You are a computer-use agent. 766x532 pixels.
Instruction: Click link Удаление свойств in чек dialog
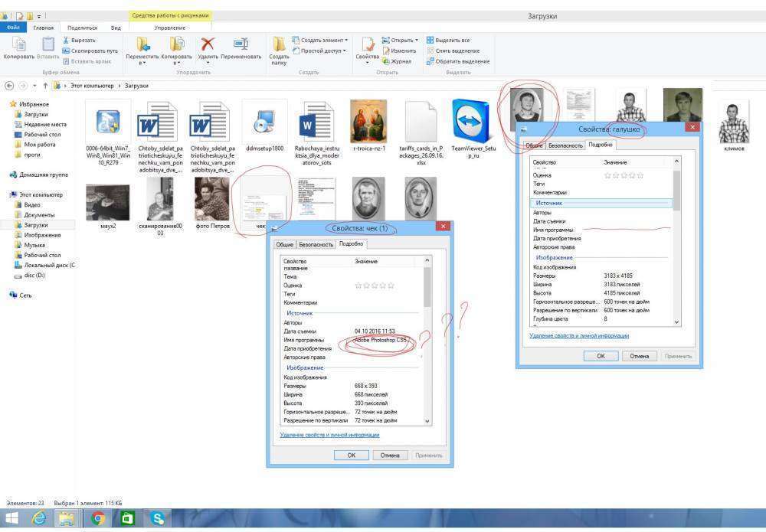click(x=329, y=435)
